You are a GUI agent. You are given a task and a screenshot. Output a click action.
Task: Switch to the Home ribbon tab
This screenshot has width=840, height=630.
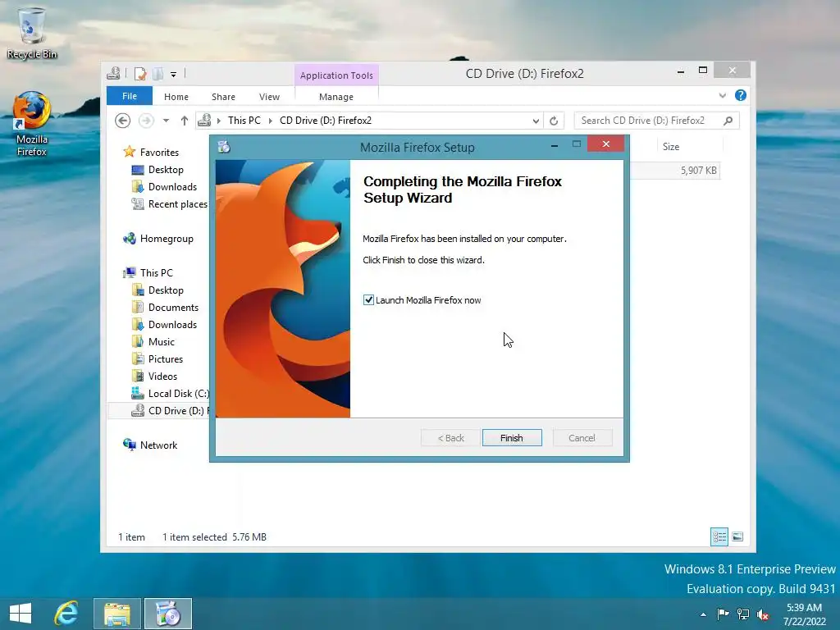(176, 97)
